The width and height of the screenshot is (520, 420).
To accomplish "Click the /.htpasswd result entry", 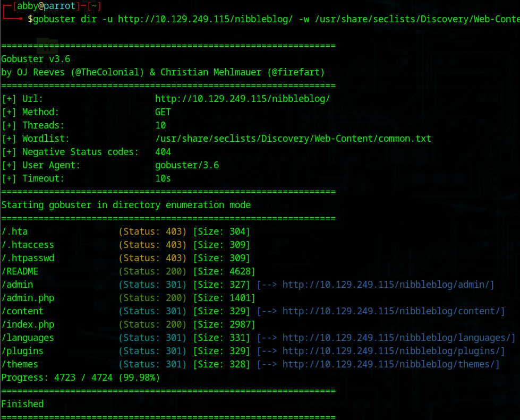I will (x=28, y=258).
